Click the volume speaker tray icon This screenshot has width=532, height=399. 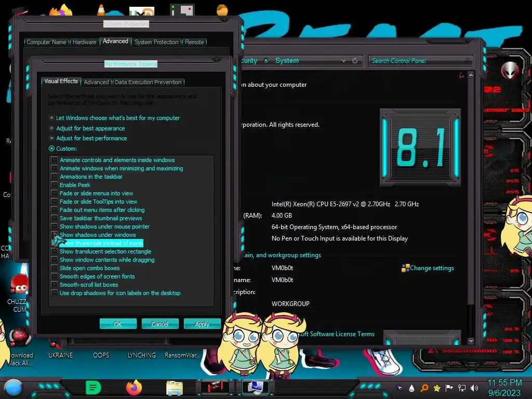tap(474, 388)
